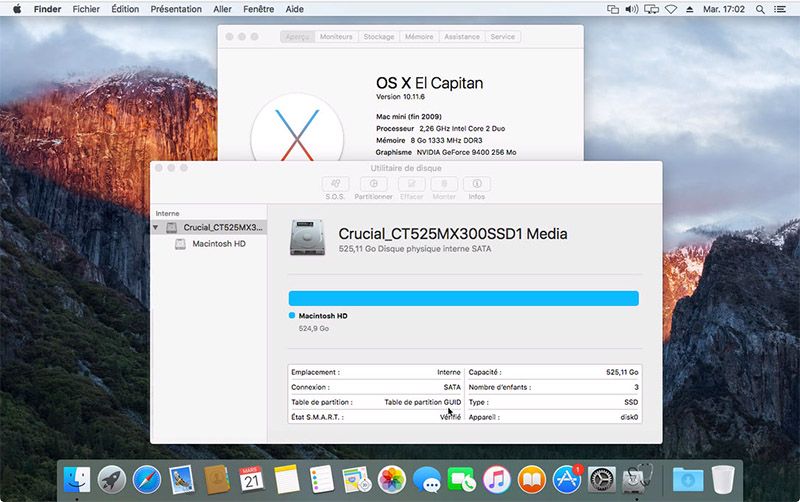Run S.O.S. first aid on disk
Viewport: 800px width, 502px height.
point(335,185)
